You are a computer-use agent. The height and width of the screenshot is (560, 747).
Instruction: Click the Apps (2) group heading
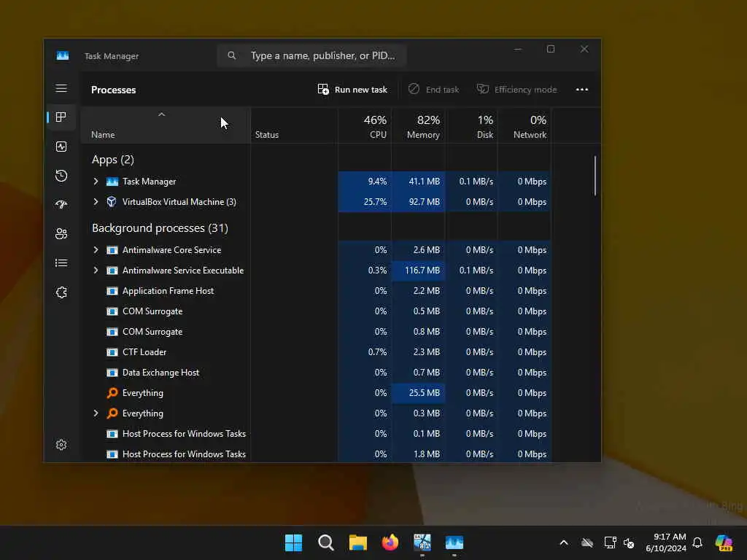click(113, 160)
